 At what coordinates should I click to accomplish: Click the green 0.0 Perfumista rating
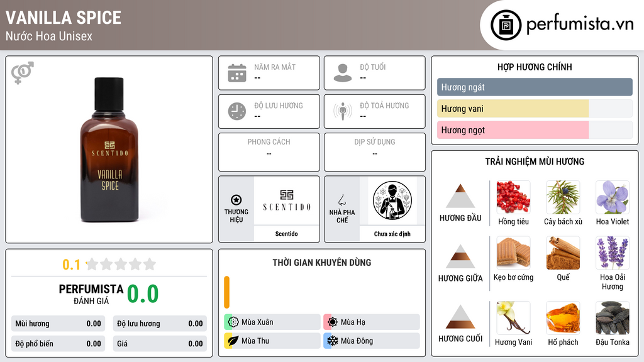[143, 294]
